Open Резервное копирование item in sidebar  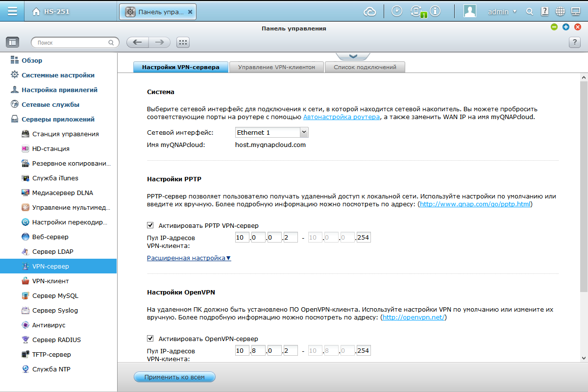71,164
